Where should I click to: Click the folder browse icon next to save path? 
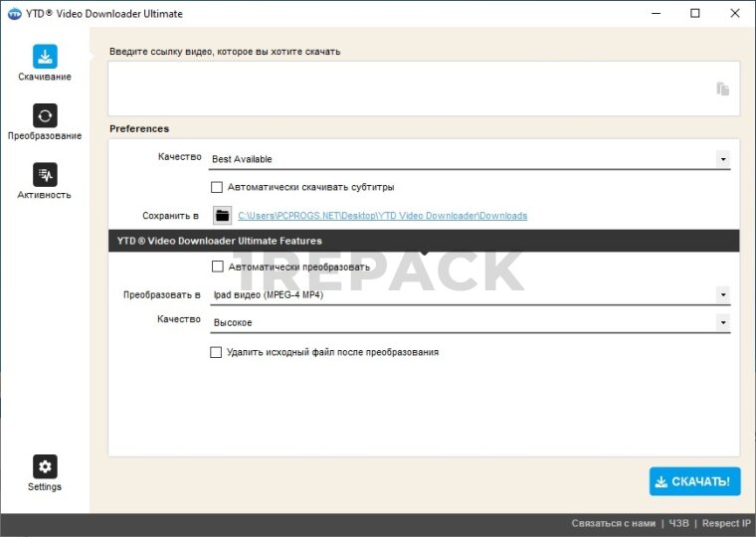222,216
